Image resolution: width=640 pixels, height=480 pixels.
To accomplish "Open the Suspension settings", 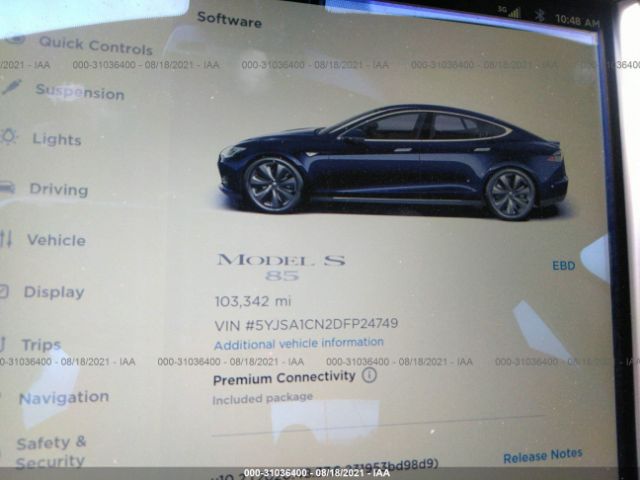I will tap(80, 92).
